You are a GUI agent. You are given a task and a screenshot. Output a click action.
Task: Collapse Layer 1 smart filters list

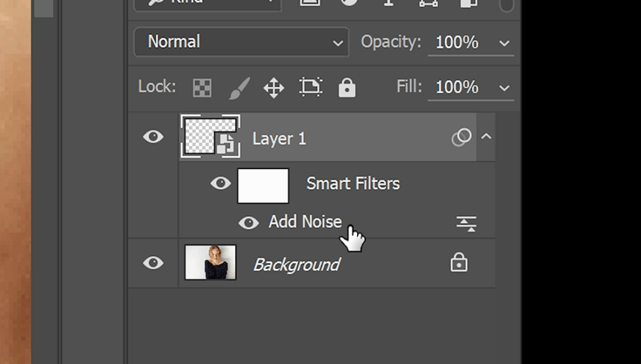(486, 137)
